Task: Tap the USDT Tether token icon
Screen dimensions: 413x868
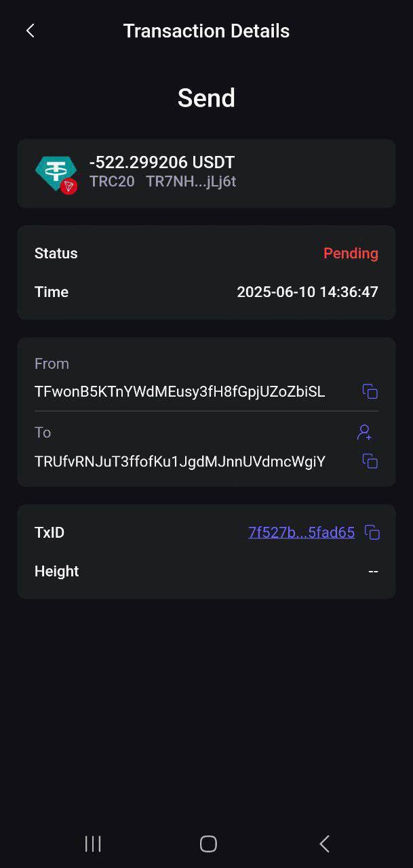Action: tap(54, 174)
